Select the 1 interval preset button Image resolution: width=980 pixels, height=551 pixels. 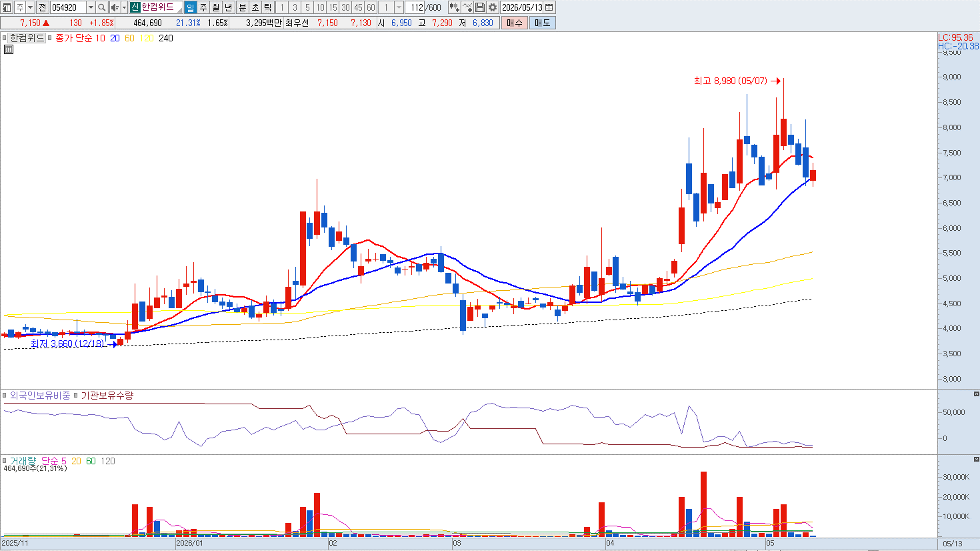click(282, 7)
